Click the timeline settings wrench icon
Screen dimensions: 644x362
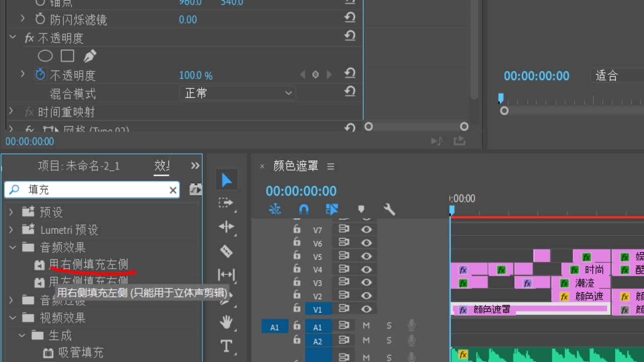[x=389, y=209]
